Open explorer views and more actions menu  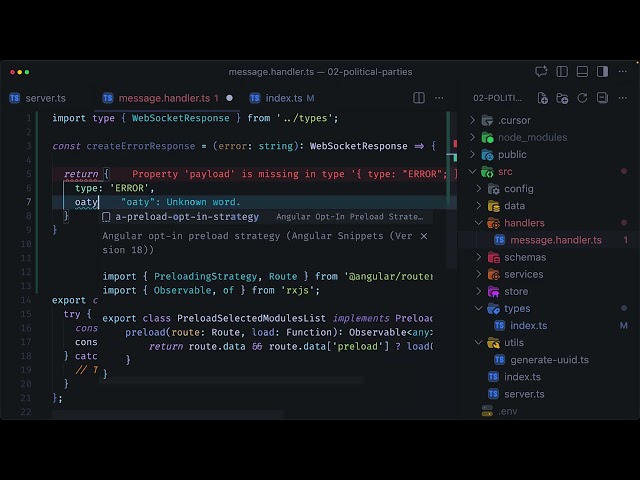coord(622,98)
